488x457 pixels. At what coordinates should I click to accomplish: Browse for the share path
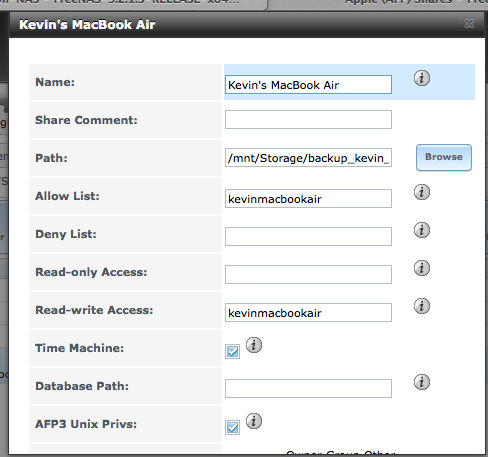[x=444, y=157]
